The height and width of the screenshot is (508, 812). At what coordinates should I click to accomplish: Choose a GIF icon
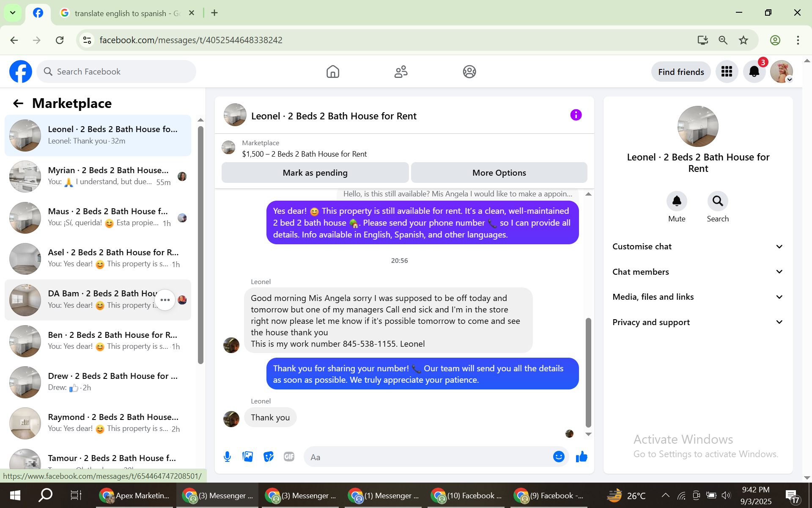click(289, 456)
